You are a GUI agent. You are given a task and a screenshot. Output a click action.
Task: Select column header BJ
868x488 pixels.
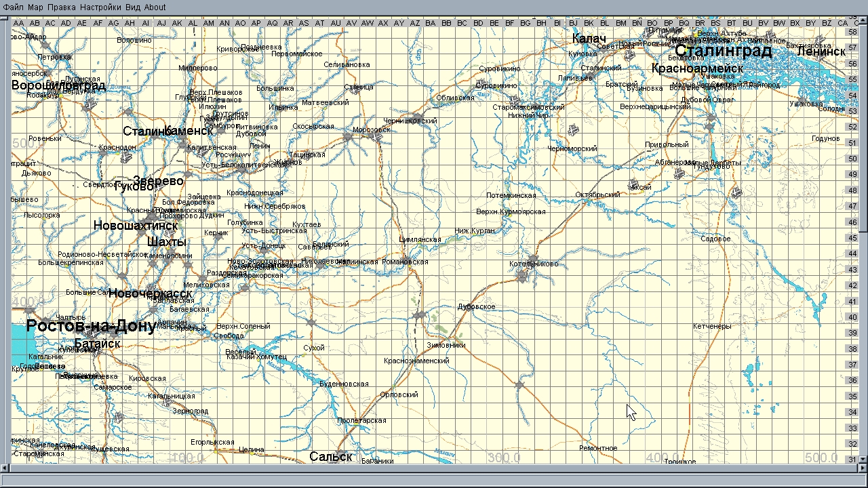click(573, 23)
